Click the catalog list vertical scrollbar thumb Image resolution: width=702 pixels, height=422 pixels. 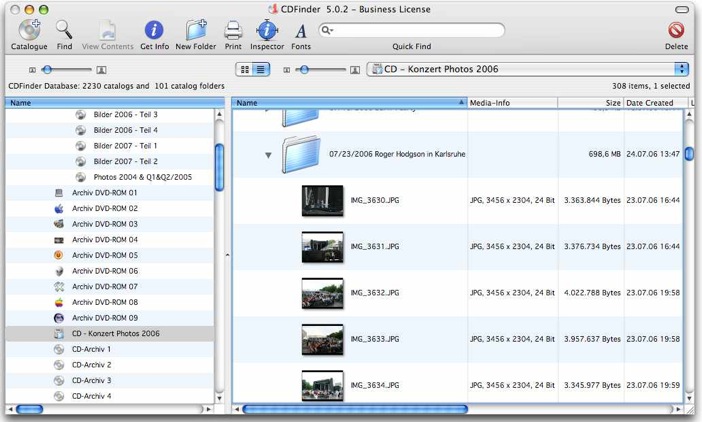219,167
